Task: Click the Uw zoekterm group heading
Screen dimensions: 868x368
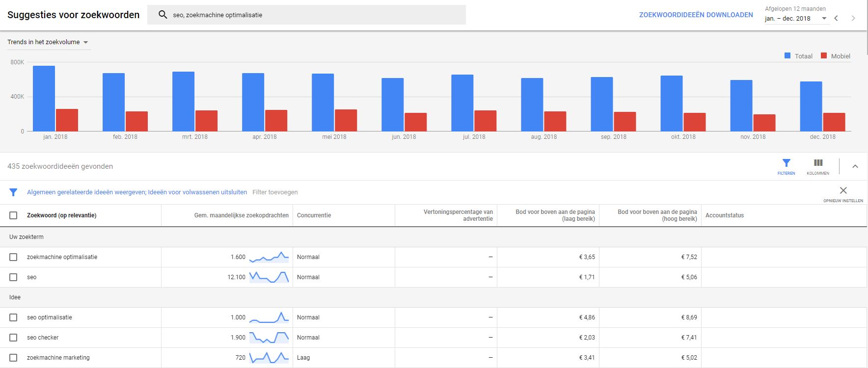Action: [27, 237]
